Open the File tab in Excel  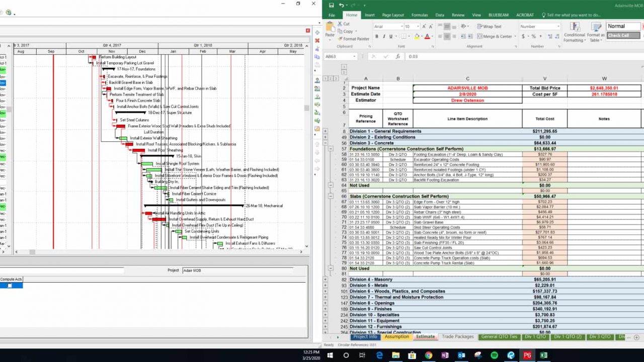pyautogui.click(x=332, y=15)
